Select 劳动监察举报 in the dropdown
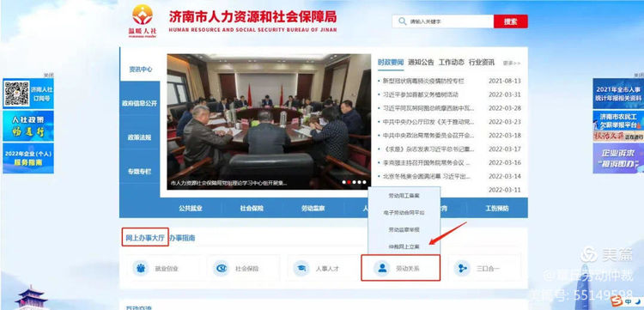This screenshot has height=310, width=644. 404,229
